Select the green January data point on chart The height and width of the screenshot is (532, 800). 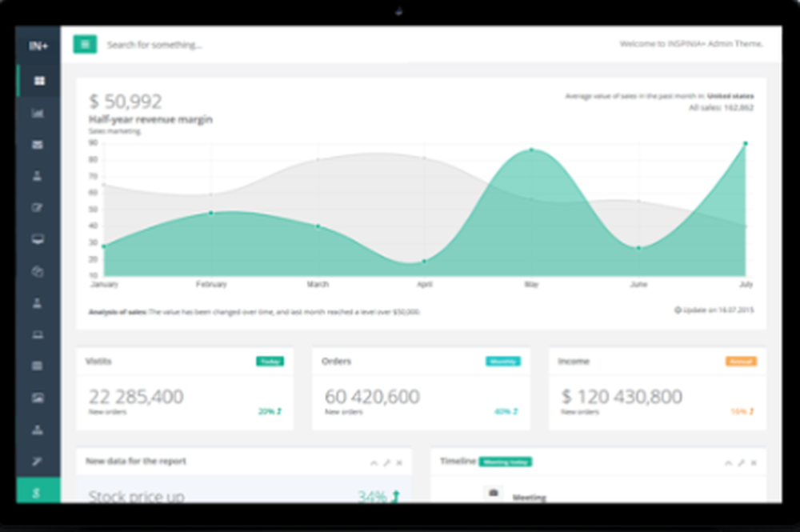(105, 247)
